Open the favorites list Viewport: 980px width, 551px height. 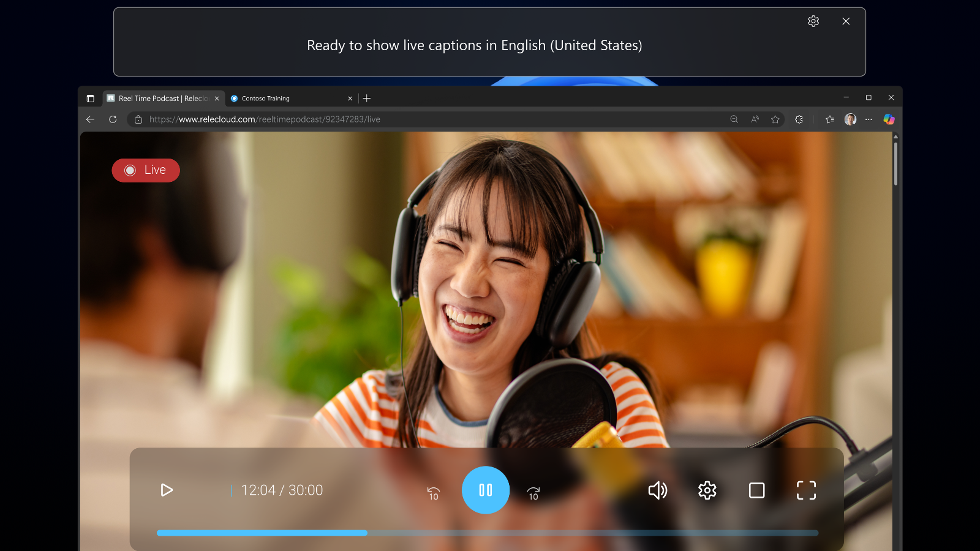830,119
